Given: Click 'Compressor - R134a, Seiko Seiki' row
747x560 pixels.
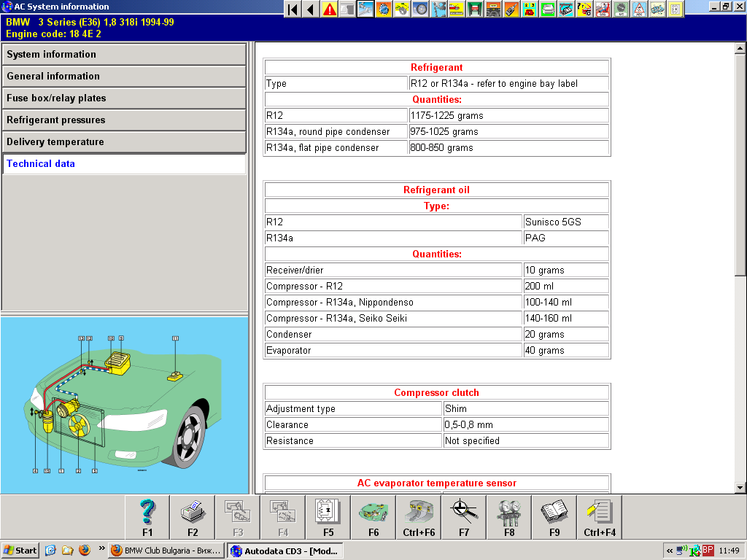Looking at the screenshot, I should point(393,318).
